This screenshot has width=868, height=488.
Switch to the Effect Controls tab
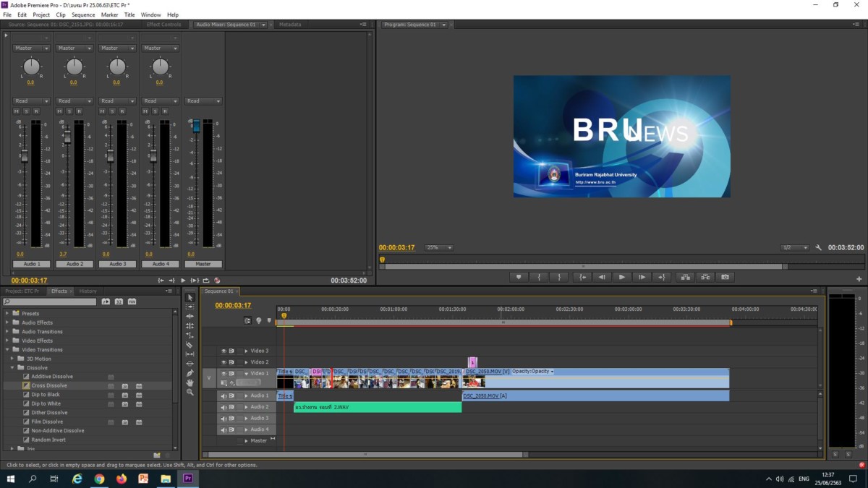tap(163, 24)
